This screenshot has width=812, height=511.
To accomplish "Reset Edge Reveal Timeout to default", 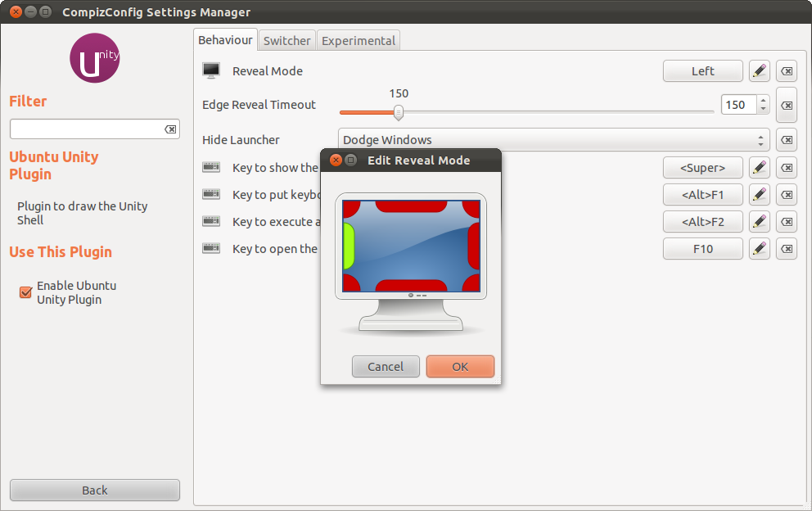I will point(787,105).
